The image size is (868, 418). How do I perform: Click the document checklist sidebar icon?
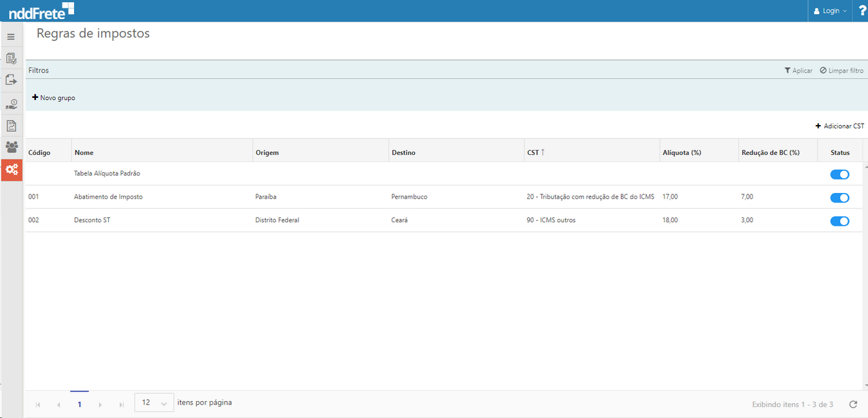pos(11,58)
